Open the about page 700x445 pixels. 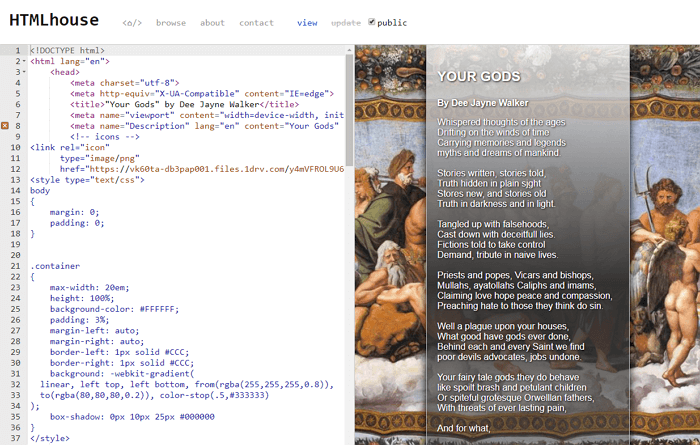[212, 23]
